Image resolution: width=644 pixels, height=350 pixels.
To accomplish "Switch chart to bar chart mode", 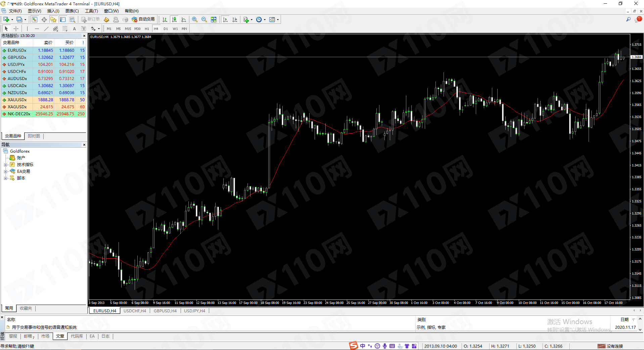I will [x=165, y=20].
